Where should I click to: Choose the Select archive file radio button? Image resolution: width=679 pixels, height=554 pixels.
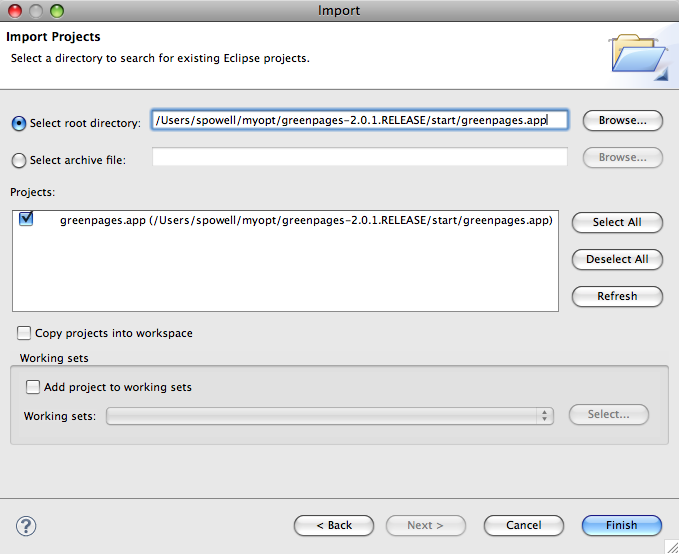point(19,160)
